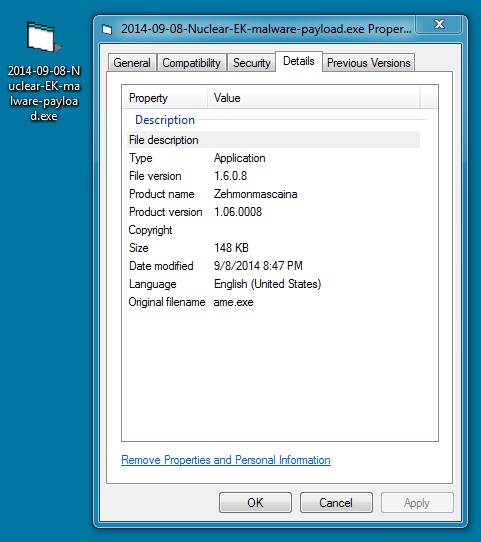Select the Original filename ame.exe row
Viewport: 481px width, 542px height.
pyautogui.click(x=273, y=302)
